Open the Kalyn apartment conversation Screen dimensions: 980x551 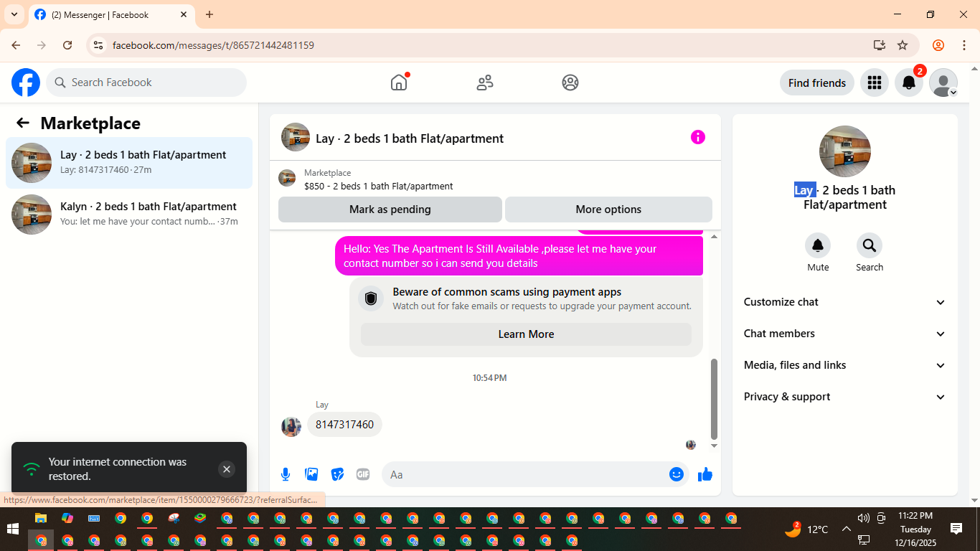[x=129, y=215]
